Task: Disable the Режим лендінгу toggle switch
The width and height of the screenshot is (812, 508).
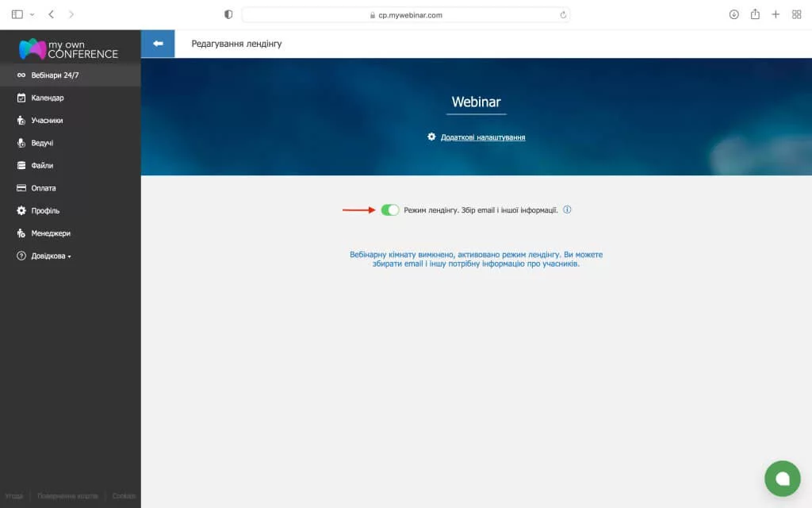Action: (x=389, y=210)
